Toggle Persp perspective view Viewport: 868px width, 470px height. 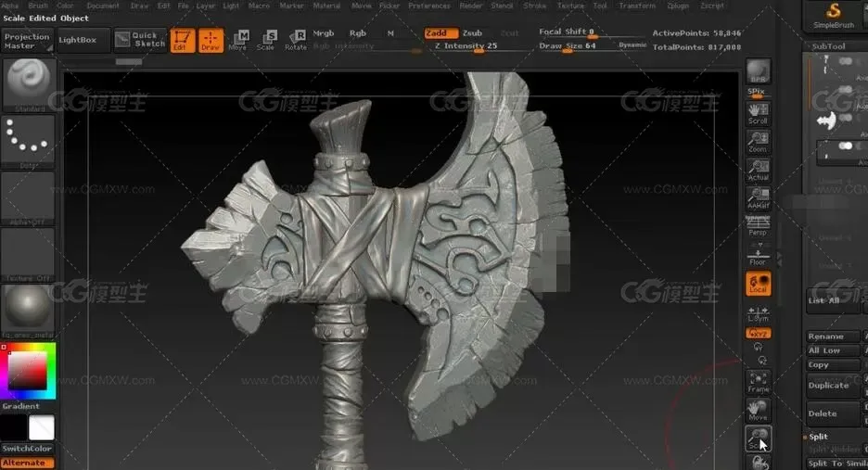(x=758, y=226)
